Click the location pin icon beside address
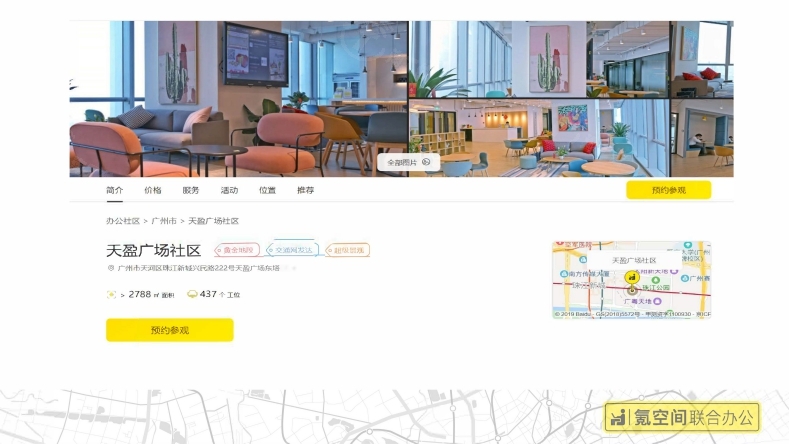This screenshot has width=789, height=444. (x=111, y=268)
